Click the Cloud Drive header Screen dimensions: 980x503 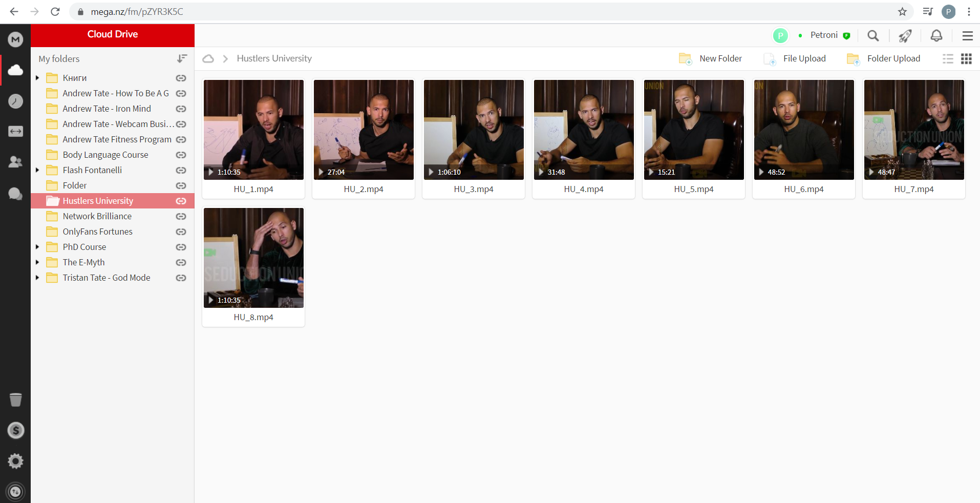pos(113,34)
